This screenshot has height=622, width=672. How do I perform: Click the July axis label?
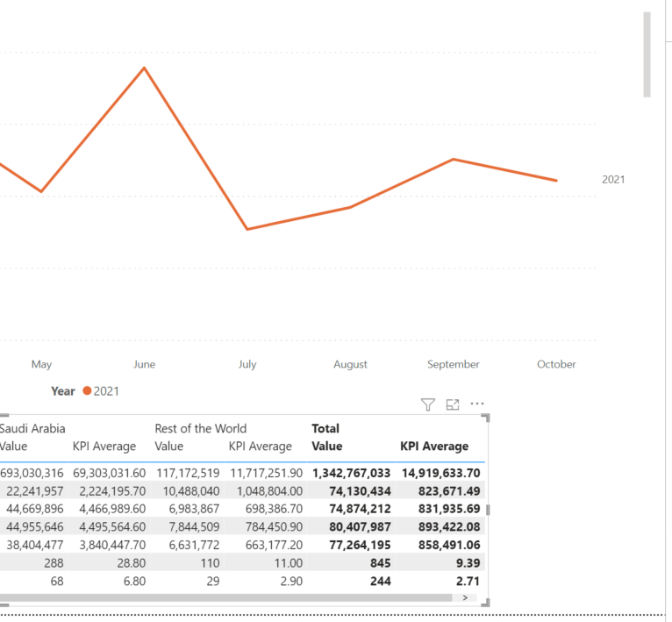pyautogui.click(x=247, y=364)
